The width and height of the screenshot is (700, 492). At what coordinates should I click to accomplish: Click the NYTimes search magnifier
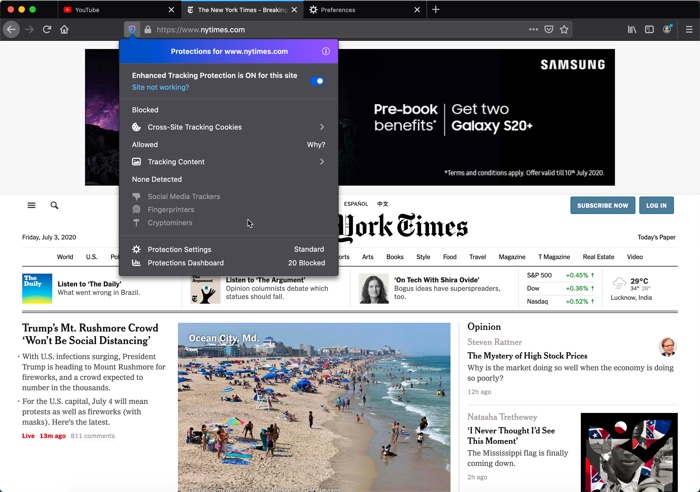(x=54, y=205)
